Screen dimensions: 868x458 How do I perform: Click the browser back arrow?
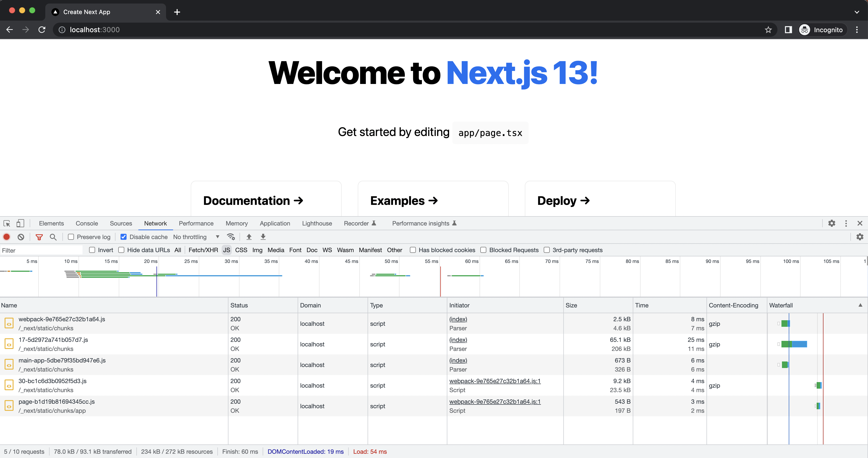point(10,30)
